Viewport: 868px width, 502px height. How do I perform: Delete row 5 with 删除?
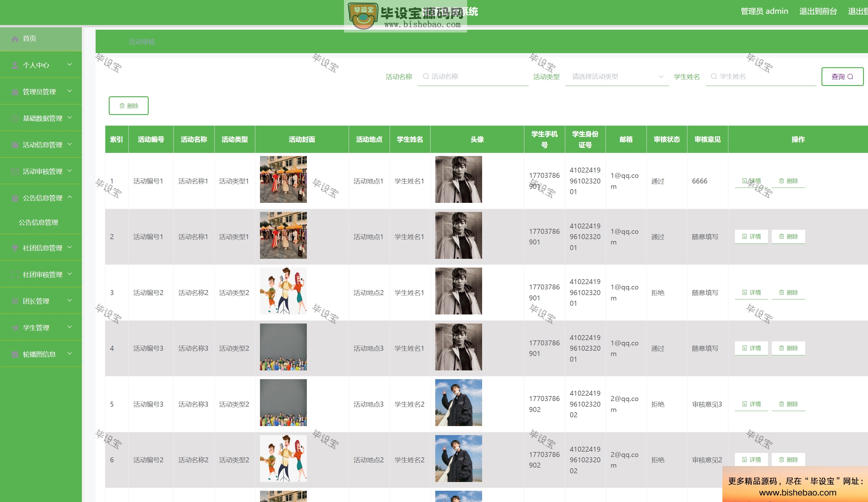point(788,404)
